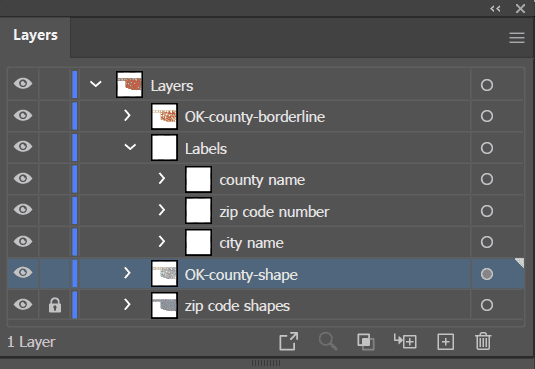This screenshot has width=535, height=369.
Task: Target the zip code number layer circle
Action: 487,211
